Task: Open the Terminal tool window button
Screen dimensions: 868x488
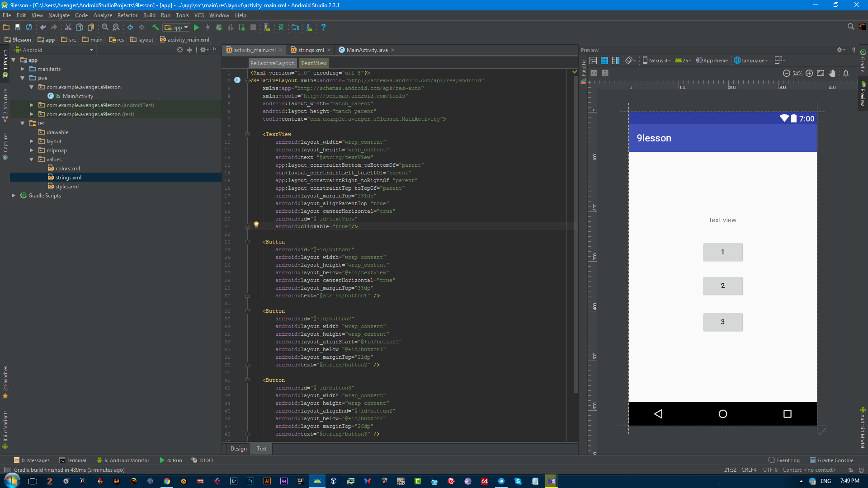Action: [73, 460]
